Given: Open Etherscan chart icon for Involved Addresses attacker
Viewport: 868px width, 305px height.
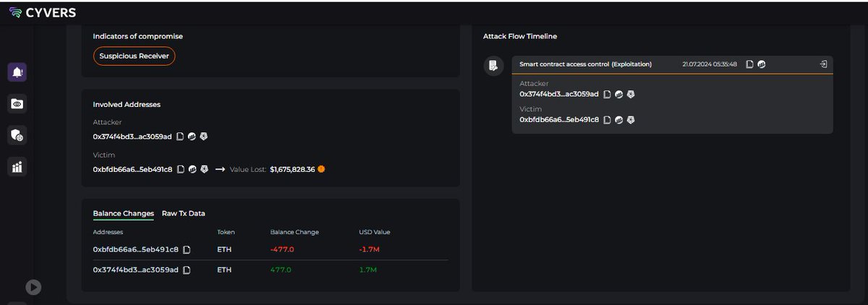Looking at the screenshot, I should point(192,136).
